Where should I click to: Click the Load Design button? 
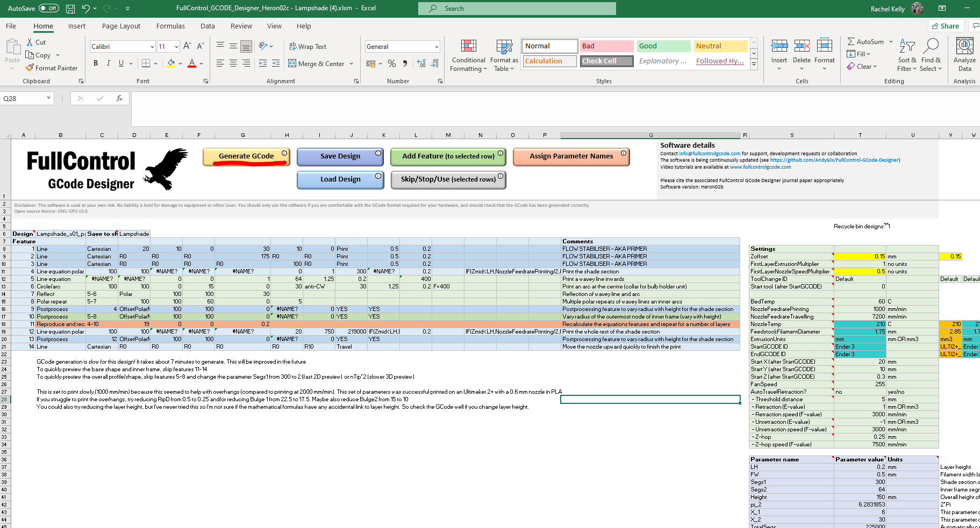point(340,180)
